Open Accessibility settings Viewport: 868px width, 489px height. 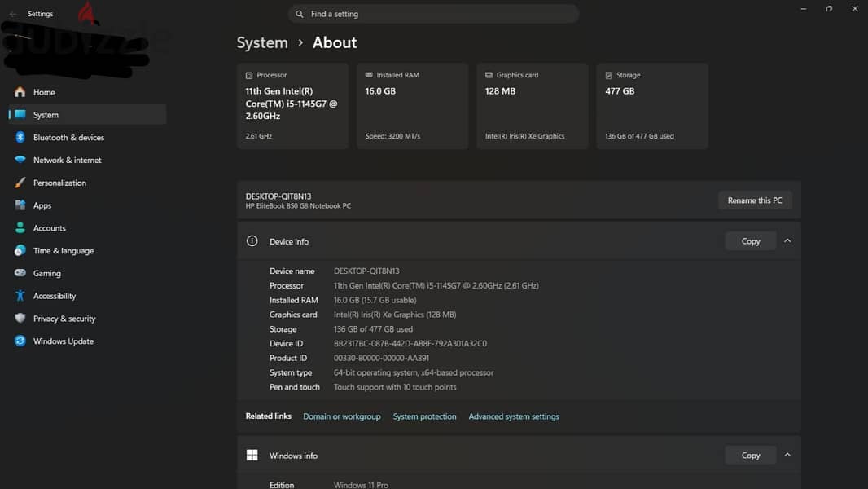tap(87, 297)
